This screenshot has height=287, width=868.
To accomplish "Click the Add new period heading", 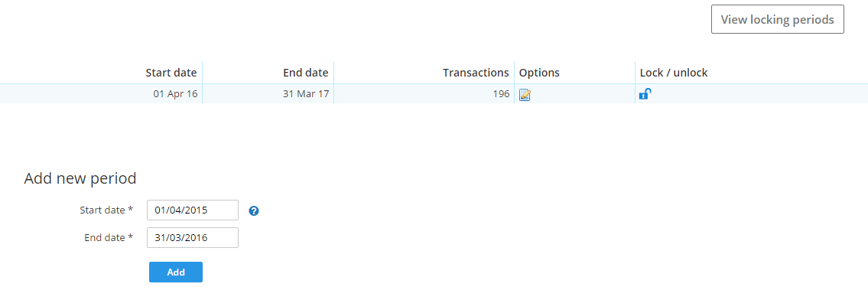I will pos(80,178).
